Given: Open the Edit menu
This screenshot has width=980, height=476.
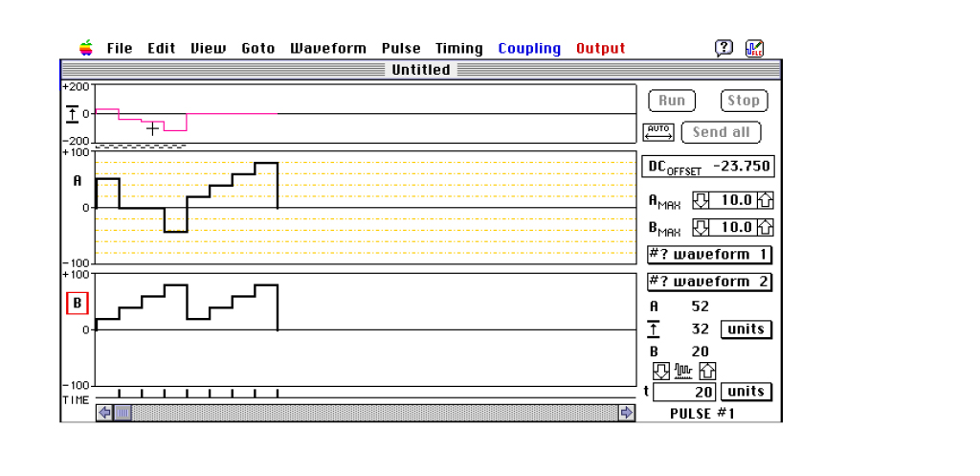Looking at the screenshot, I should point(161,48).
